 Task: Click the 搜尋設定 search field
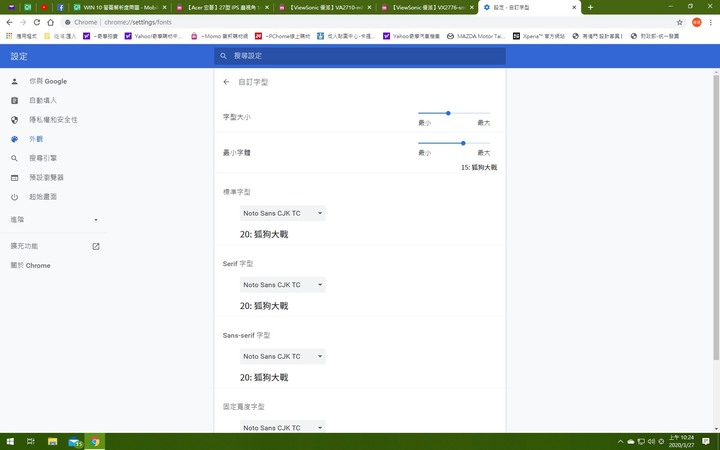[x=360, y=56]
